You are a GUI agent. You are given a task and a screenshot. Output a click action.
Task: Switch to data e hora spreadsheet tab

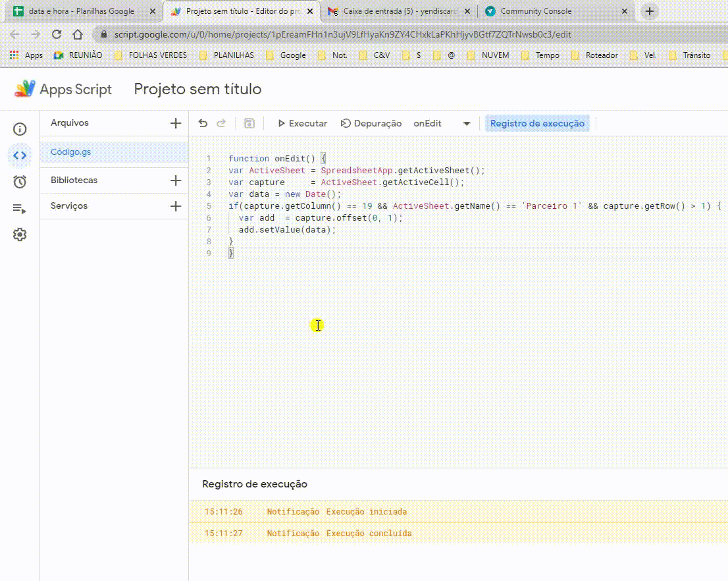click(x=80, y=11)
